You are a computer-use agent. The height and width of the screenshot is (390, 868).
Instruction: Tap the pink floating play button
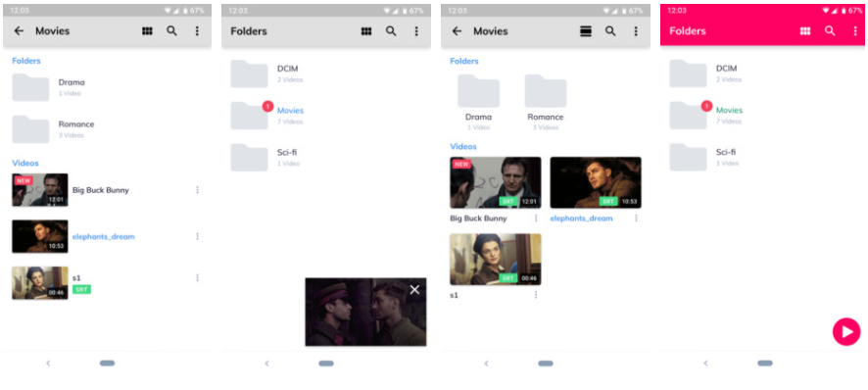click(846, 332)
